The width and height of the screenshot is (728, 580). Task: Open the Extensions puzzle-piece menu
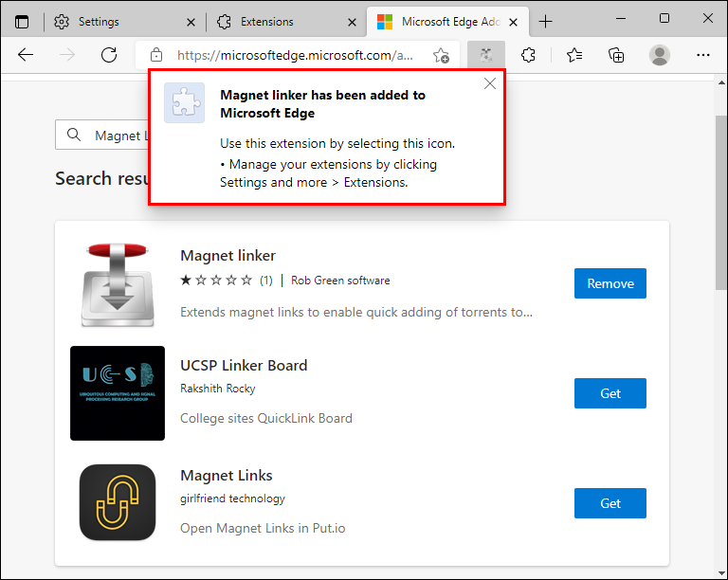[x=529, y=55]
